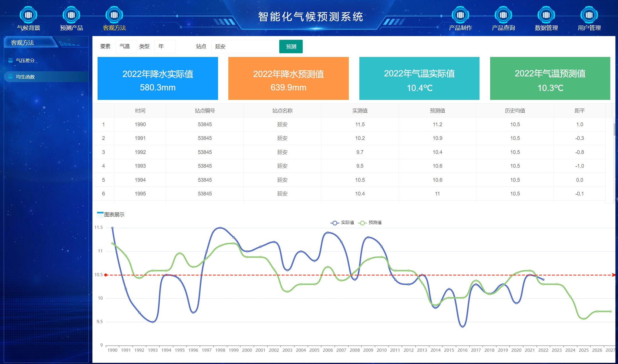Click the 2016 actual-value low point
Viewport: 618px width, 364px height.
[463, 327]
